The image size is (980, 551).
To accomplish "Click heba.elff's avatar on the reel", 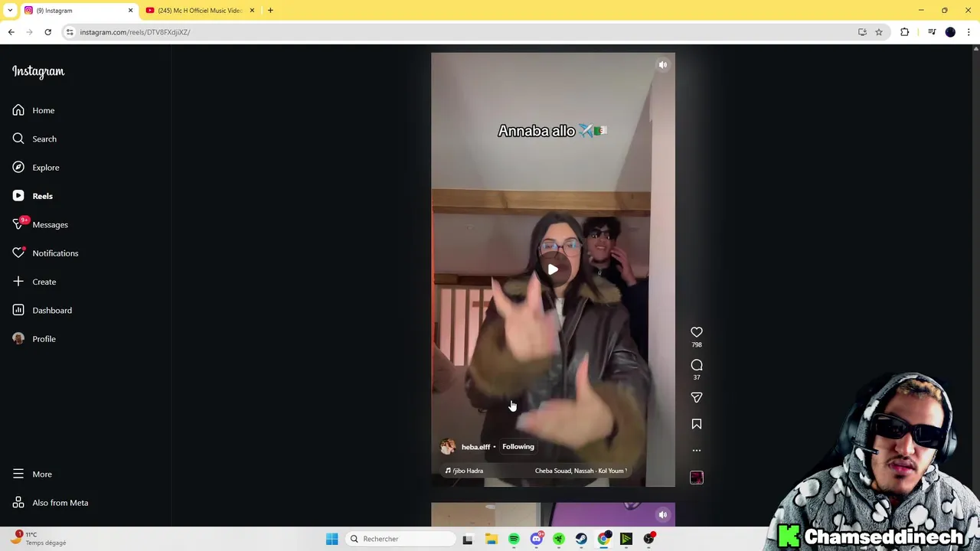I will (448, 447).
